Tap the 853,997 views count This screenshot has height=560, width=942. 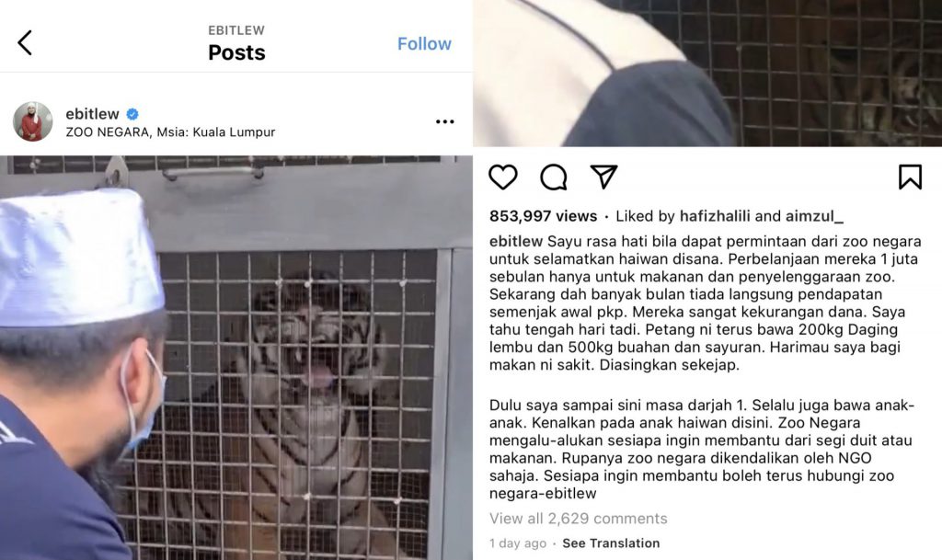click(543, 216)
